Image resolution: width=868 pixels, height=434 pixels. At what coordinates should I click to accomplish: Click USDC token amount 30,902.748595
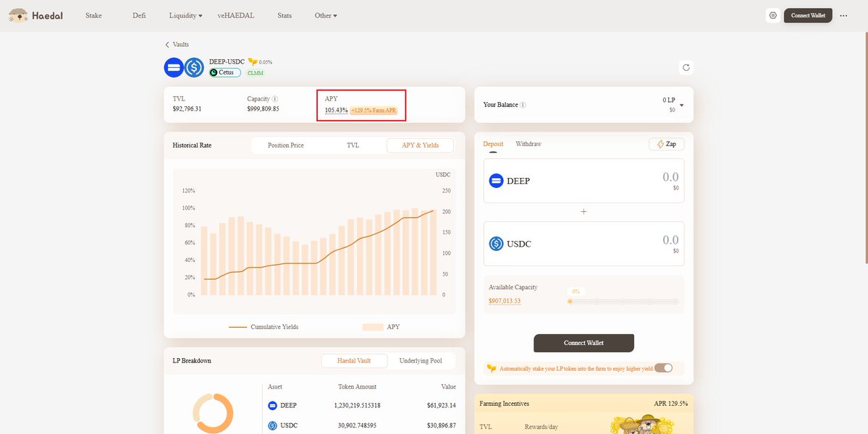tap(357, 426)
